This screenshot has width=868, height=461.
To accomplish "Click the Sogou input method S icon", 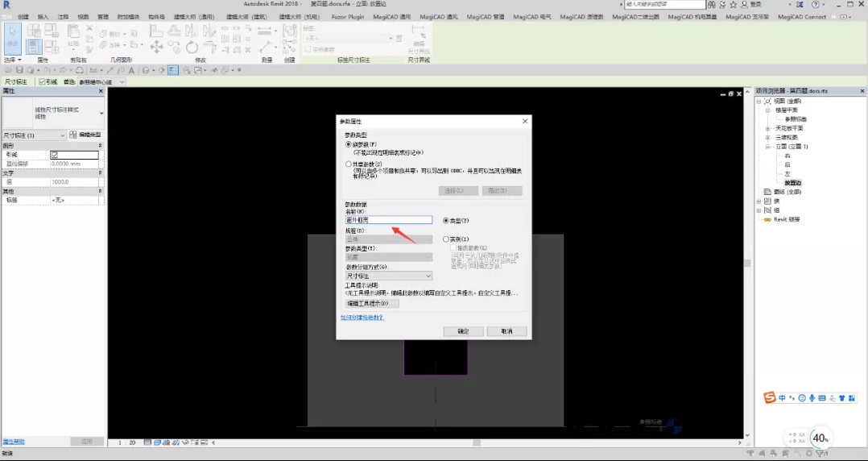I will pyautogui.click(x=770, y=398).
